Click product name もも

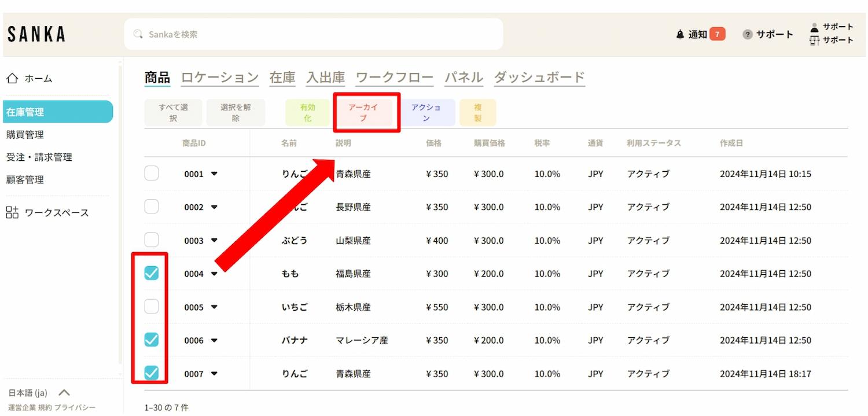[x=290, y=274]
